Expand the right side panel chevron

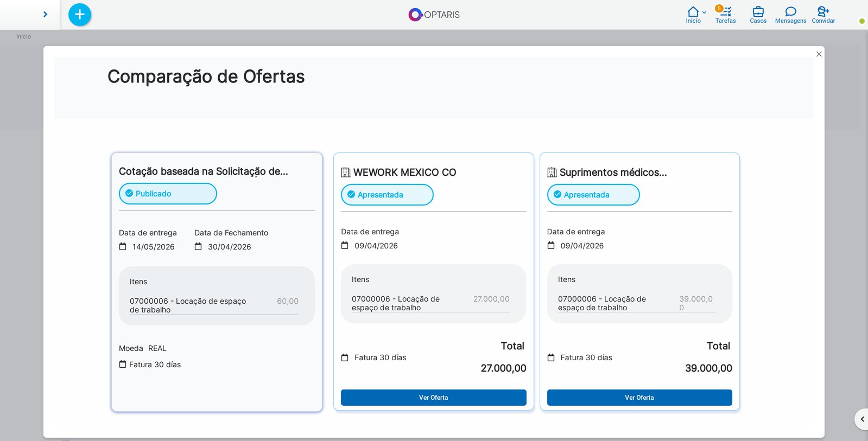(862, 419)
